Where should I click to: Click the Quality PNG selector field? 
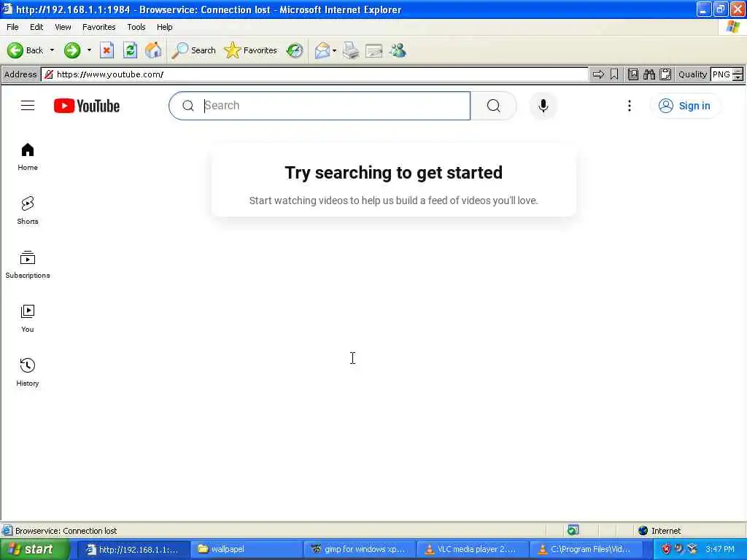click(721, 74)
